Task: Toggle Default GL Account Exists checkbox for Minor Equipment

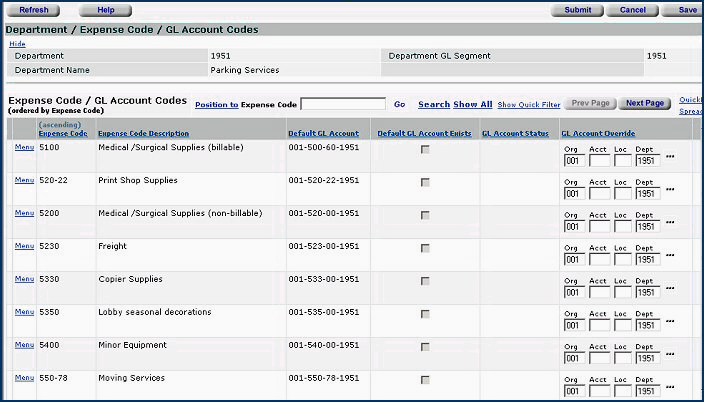Action: click(x=425, y=347)
